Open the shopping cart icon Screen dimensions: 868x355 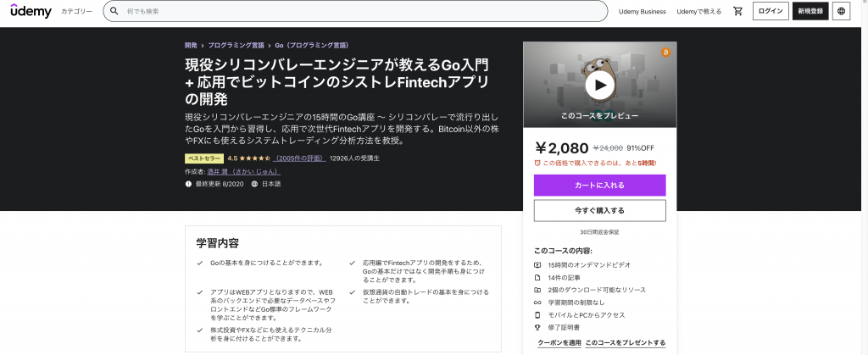coord(738,11)
